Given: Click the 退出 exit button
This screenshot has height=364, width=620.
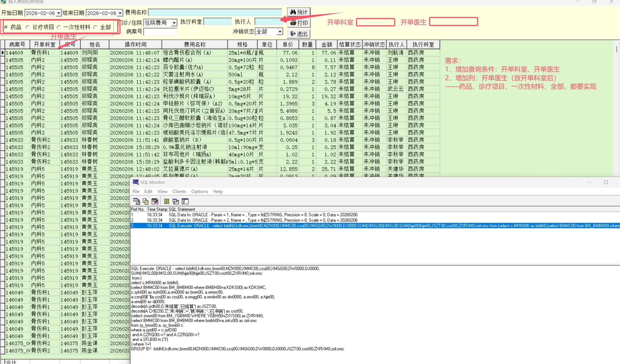Looking at the screenshot, I should tap(299, 34).
